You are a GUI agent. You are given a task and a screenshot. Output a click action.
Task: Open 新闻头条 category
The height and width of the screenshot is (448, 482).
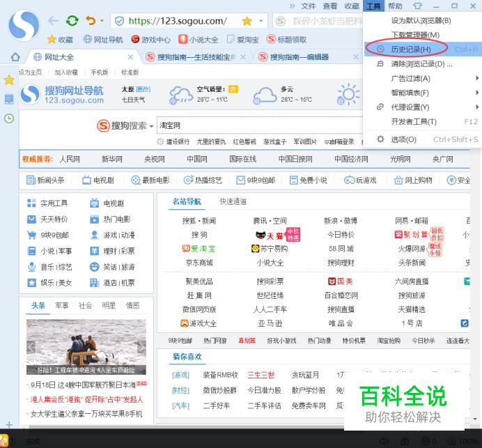[45, 180]
